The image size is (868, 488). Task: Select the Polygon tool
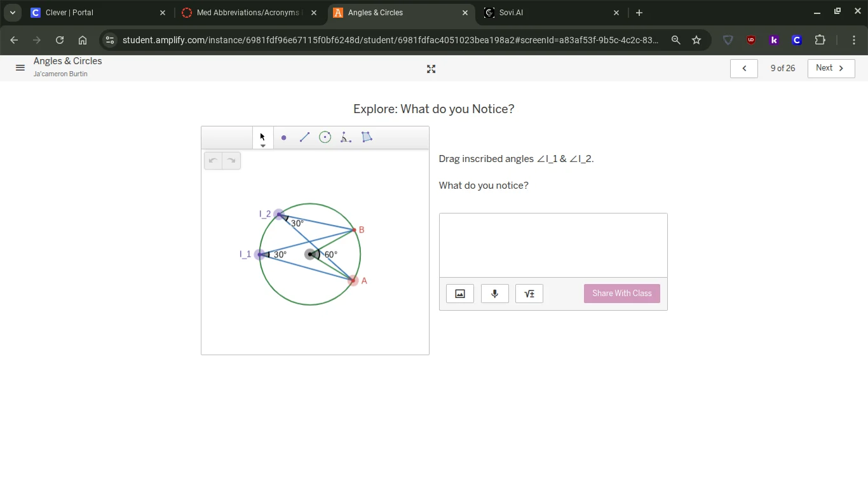point(367,137)
